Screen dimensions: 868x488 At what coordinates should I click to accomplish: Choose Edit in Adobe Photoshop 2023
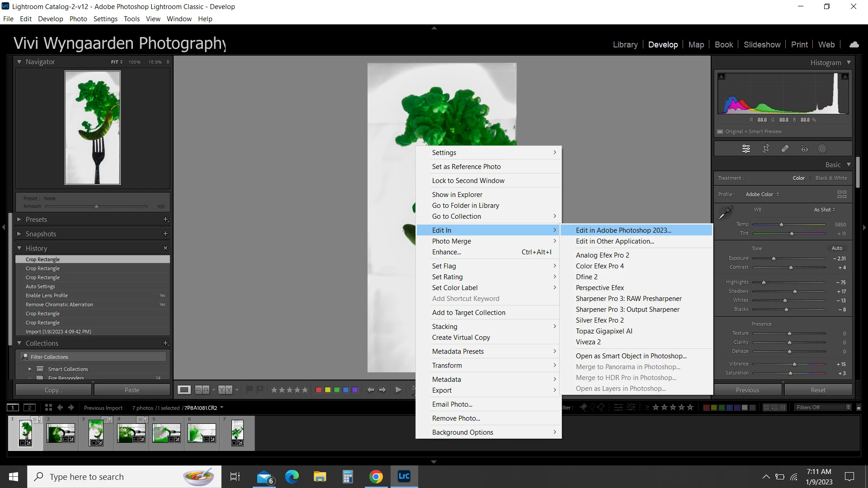pyautogui.click(x=623, y=230)
